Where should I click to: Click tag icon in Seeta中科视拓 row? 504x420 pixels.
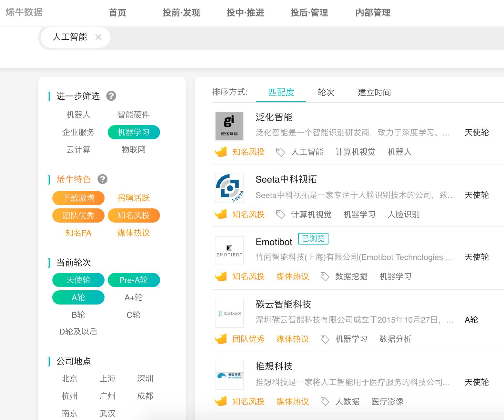281,215
